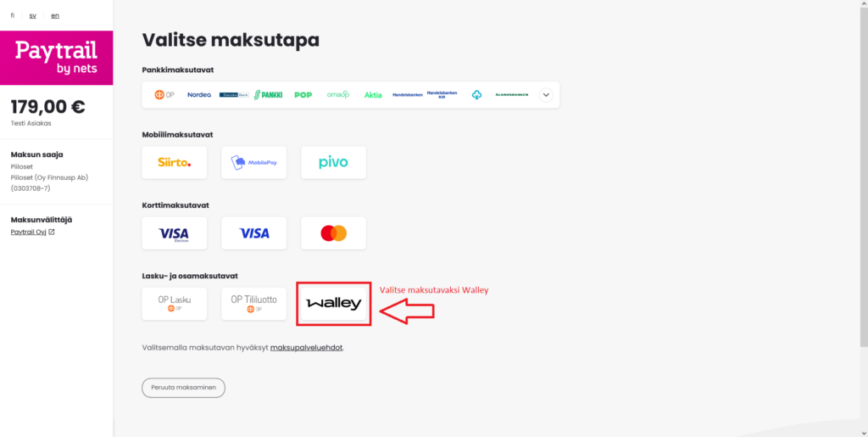Viewport: 868px width, 437px height.
Task: Select Aktia bank payment
Action: (x=373, y=95)
